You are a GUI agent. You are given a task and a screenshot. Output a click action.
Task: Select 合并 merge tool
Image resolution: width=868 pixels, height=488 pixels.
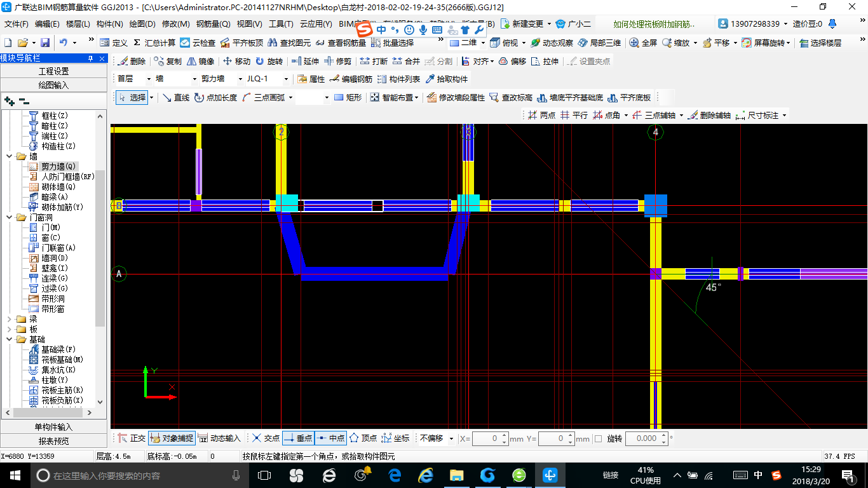click(x=406, y=62)
